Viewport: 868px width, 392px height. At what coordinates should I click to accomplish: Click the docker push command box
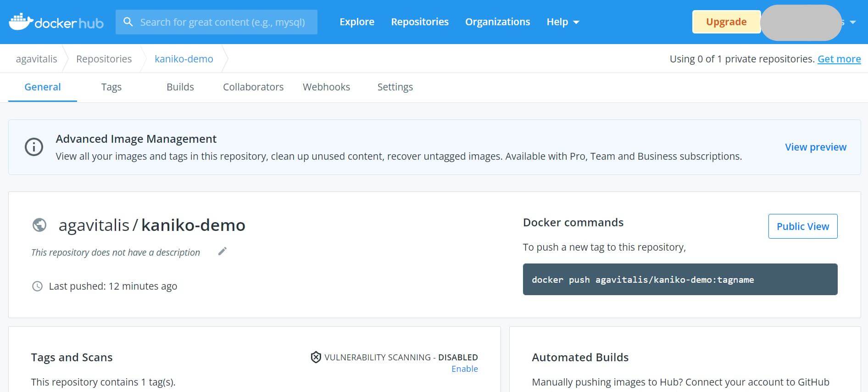[680, 280]
